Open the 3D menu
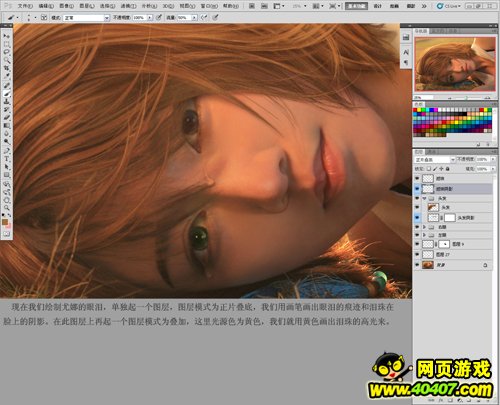The height and width of the screenshot is (405, 500). point(168,6)
